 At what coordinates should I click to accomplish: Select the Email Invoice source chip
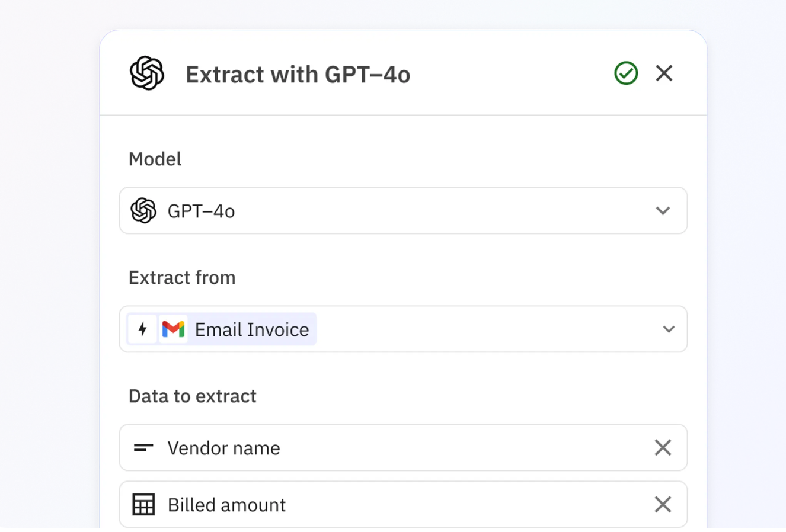coord(252,329)
